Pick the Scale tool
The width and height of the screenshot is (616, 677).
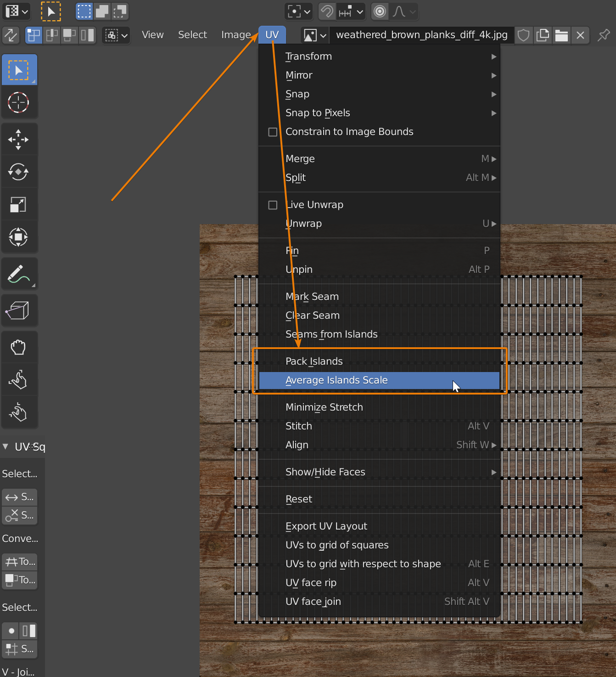18,205
